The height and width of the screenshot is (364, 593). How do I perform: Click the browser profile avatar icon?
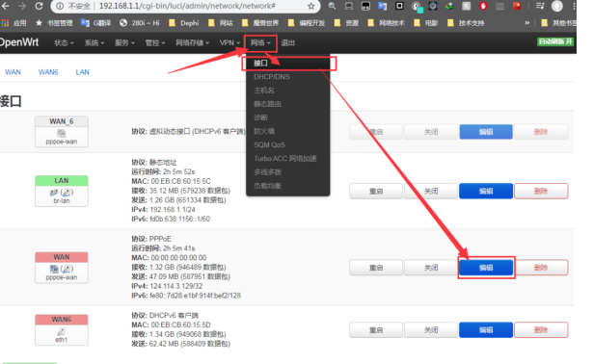pyautogui.click(x=556, y=6)
